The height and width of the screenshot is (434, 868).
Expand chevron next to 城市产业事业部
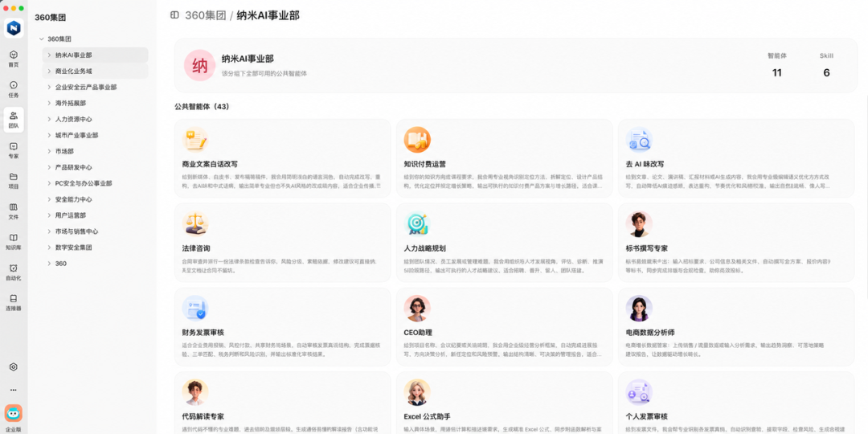[x=49, y=136]
